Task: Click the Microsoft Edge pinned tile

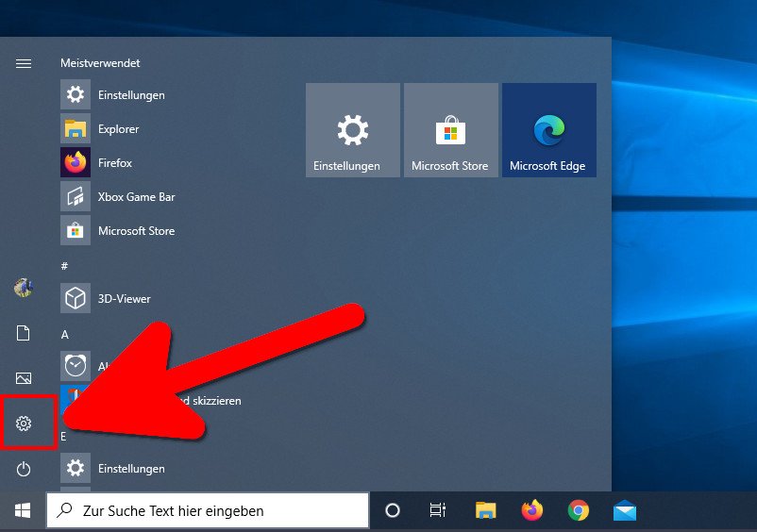Action: pos(549,130)
